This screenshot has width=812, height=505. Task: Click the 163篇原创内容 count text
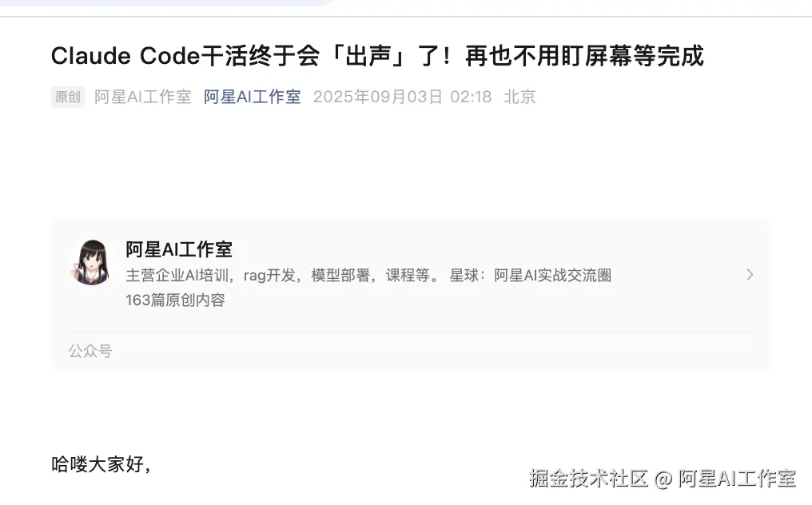(x=175, y=300)
